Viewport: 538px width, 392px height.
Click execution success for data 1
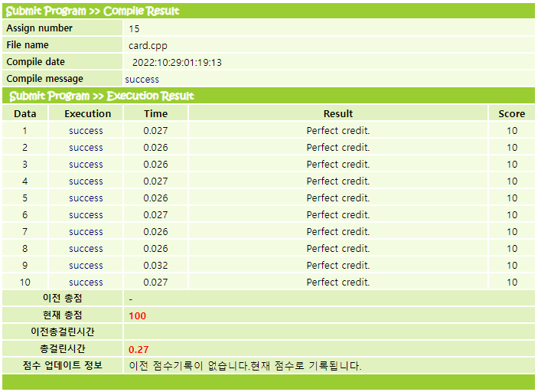(x=86, y=131)
